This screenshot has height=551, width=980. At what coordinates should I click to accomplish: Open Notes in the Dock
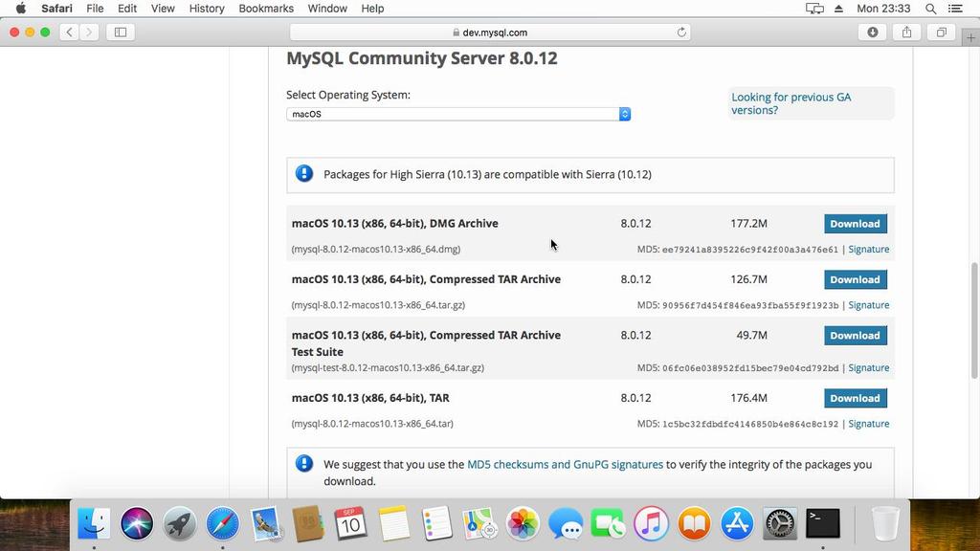click(393, 523)
